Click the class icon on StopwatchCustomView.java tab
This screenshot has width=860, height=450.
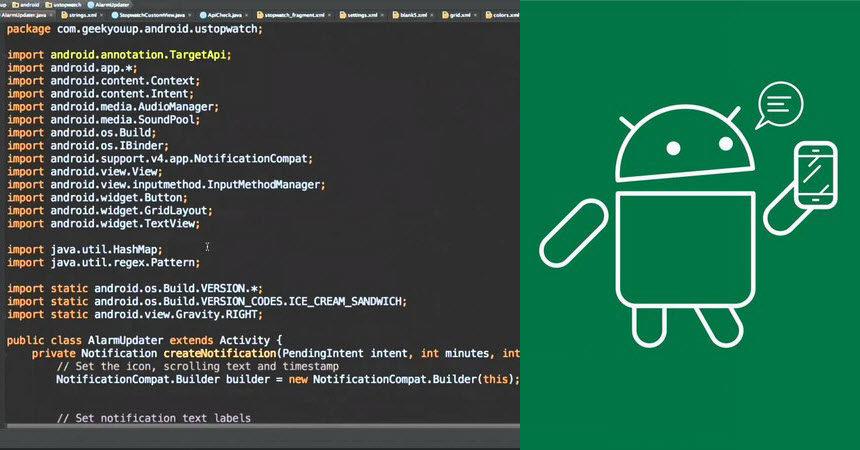pos(115,15)
